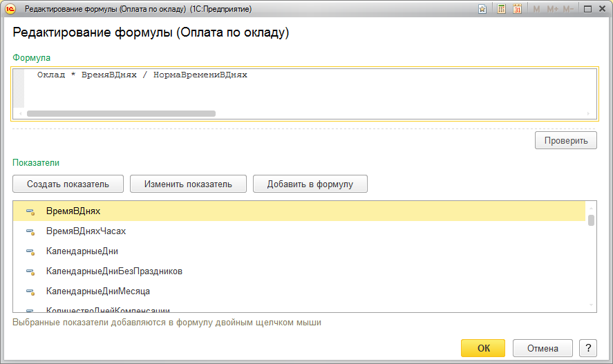
Task: Close the formula editing window
Action: [603, 8]
